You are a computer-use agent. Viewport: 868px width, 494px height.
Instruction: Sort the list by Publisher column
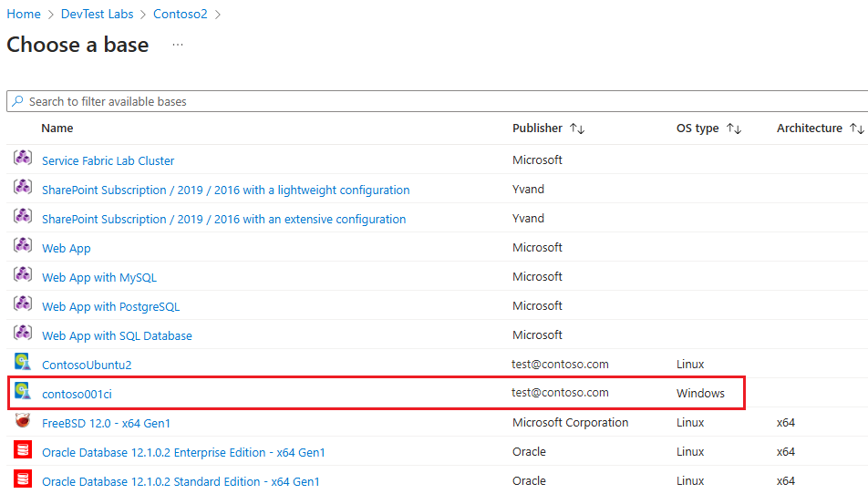(576, 129)
